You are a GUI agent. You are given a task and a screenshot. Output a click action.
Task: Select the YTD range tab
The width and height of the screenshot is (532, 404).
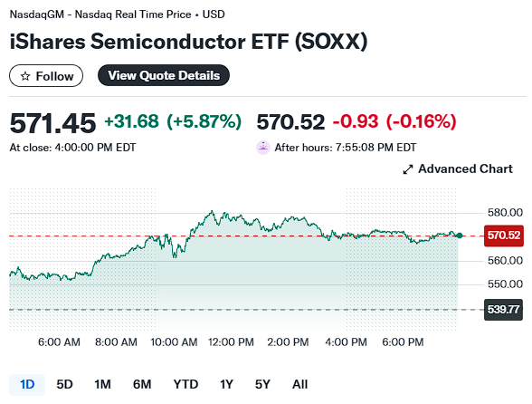point(185,385)
